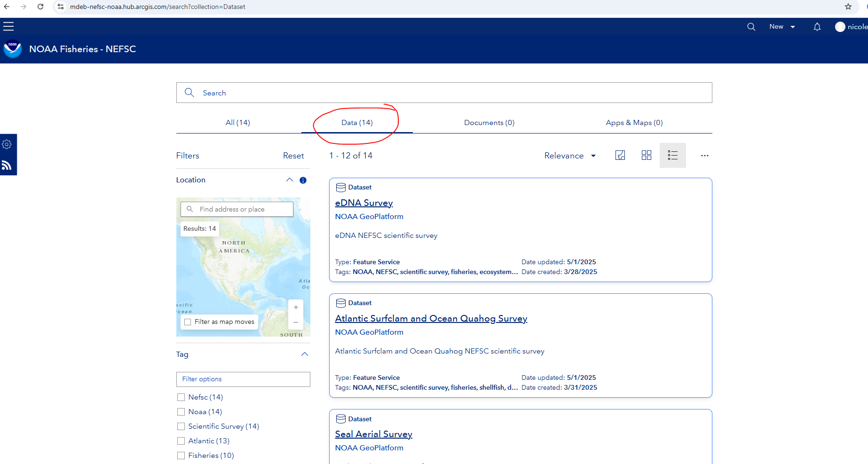Open the settings gear in the side panel

point(7,144)
